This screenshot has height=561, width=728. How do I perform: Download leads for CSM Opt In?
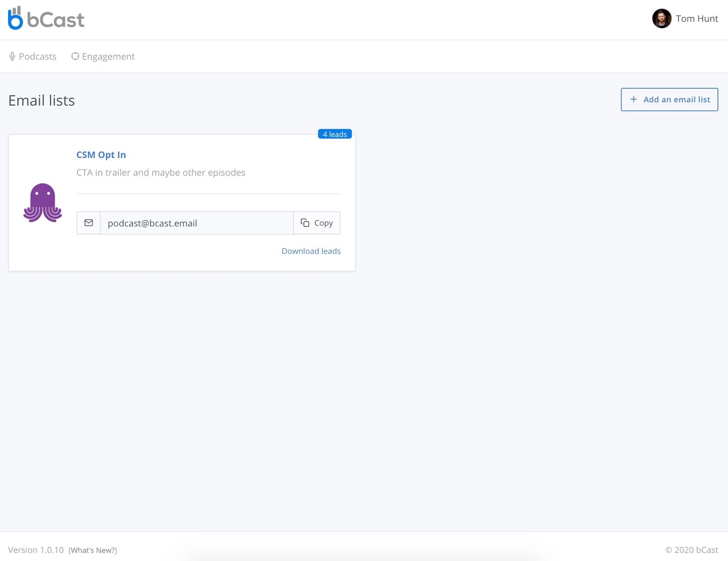tap(311, 251)
